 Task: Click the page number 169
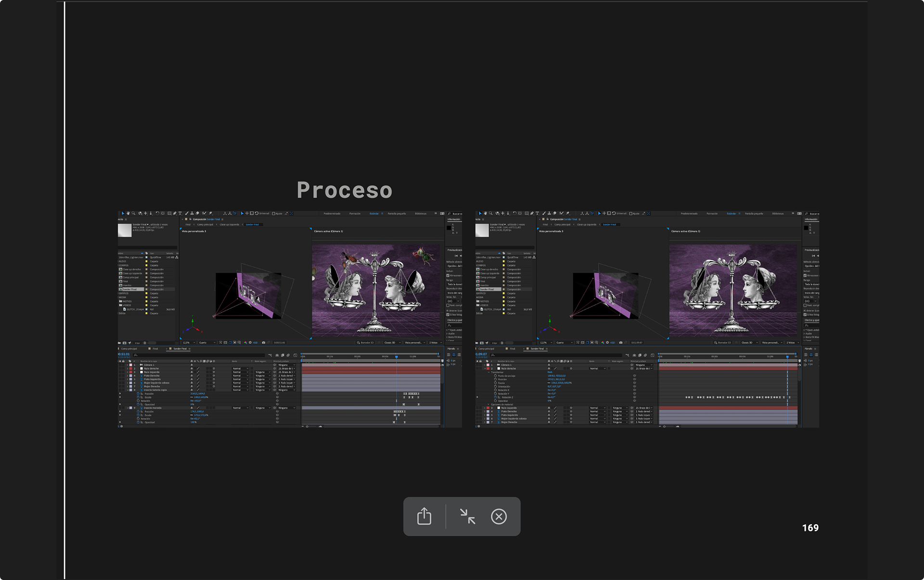point(810,528)
